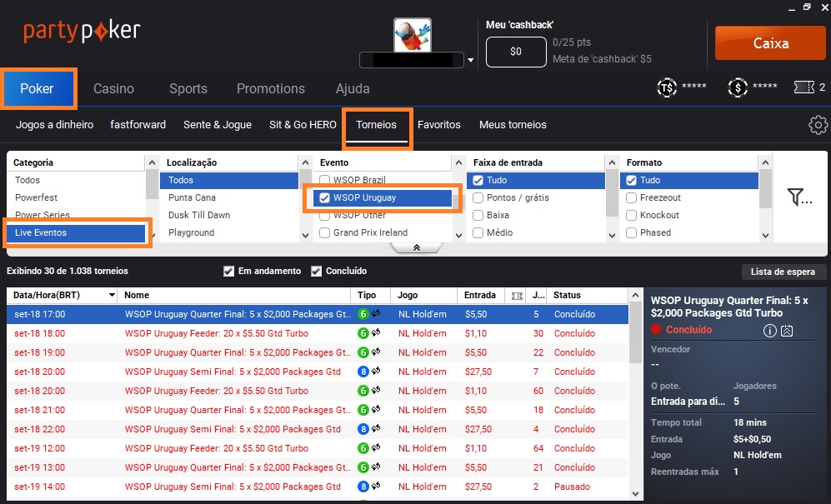831x504 pixels.
Task: Click the partypoker logo
Action: 82,32
